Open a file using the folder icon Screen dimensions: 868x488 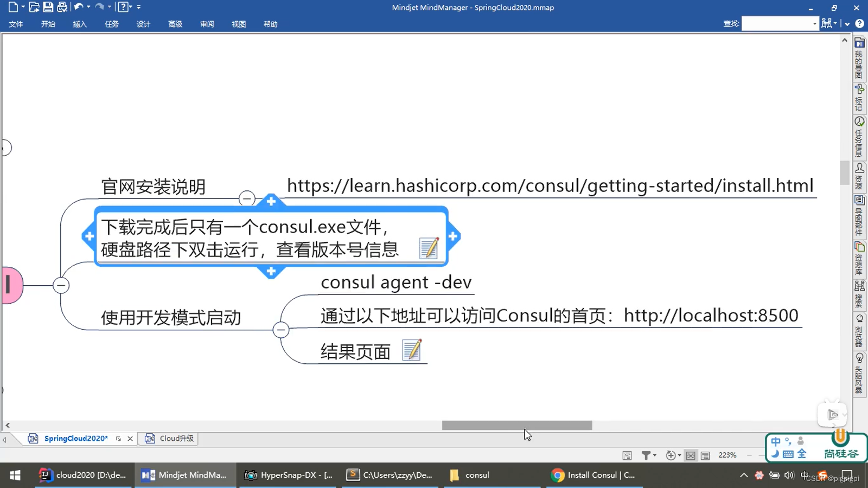[x=34, y=7]
